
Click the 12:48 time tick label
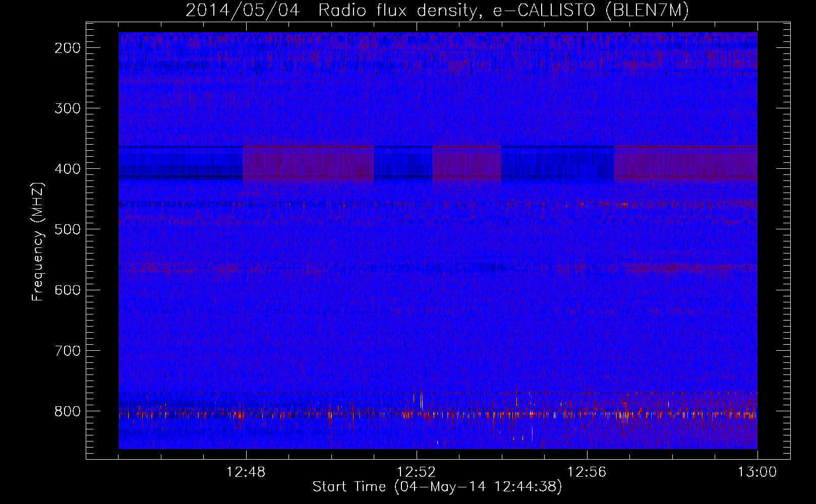[246, 472]
